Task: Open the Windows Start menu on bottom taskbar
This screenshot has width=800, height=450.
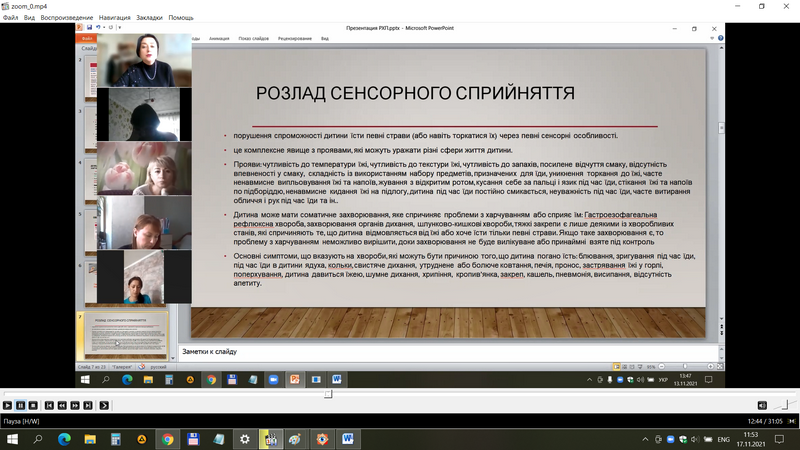Action: 12,439
